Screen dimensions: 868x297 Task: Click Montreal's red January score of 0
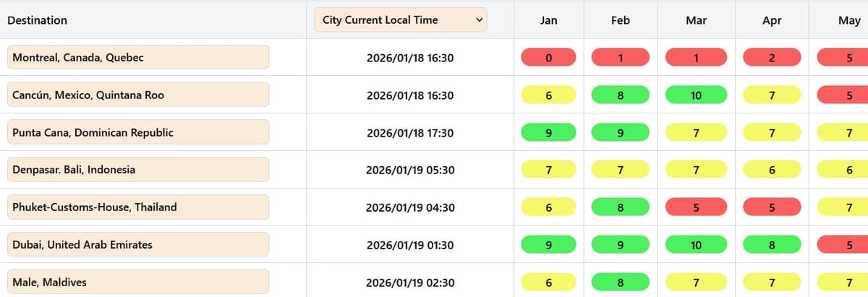click(x=549, y=58)
